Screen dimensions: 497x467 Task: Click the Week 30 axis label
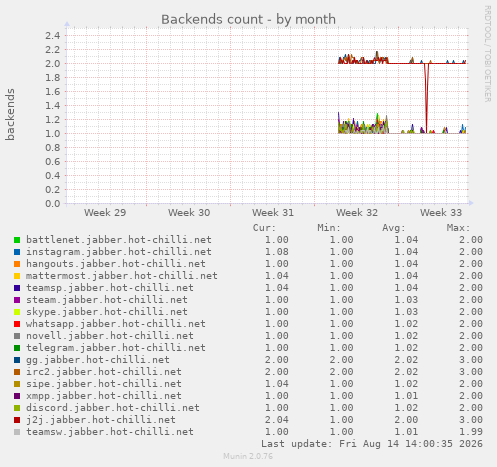coord(189,213)
